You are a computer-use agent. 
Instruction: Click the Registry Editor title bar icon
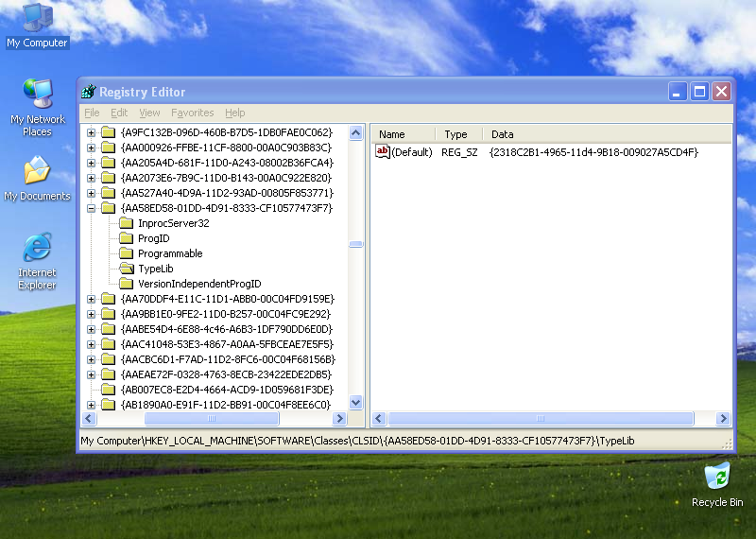(x=89, y=91)
